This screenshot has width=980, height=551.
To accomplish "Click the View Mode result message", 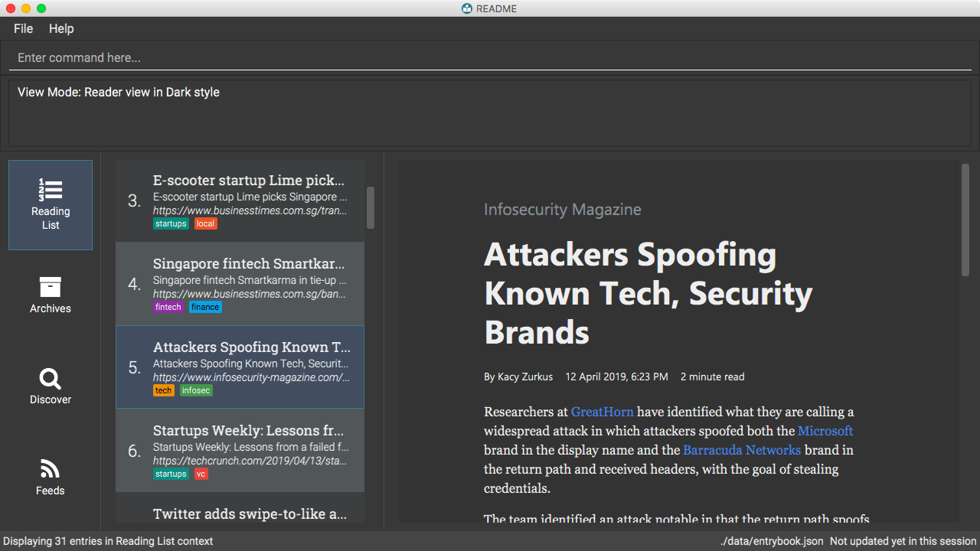I will pyautogui.click(x=119, y=93).
